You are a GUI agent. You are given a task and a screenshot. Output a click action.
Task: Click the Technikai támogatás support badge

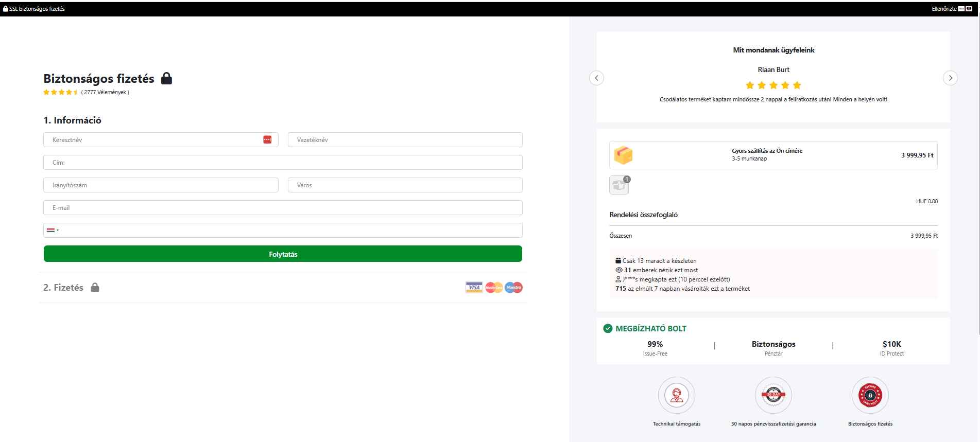pos(676,395)
